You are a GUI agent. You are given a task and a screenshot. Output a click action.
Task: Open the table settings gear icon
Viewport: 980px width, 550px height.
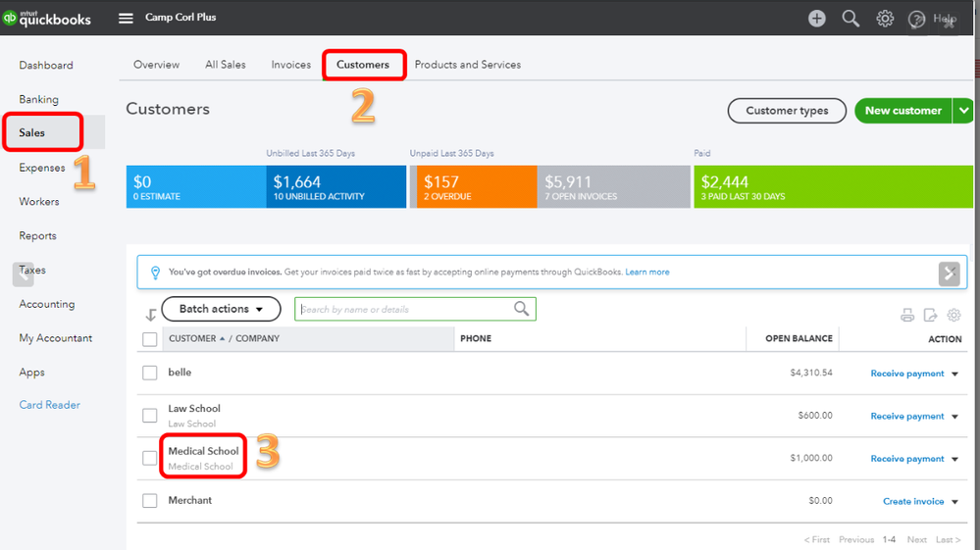(954, 315)
